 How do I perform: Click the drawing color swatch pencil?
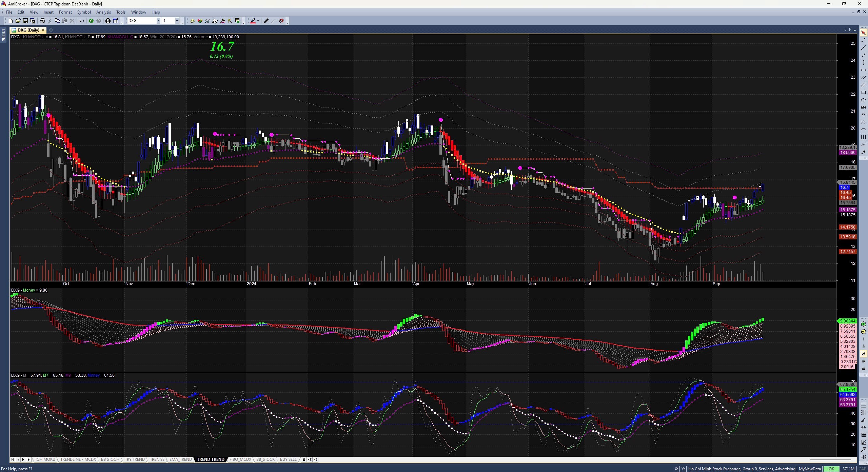253,21
